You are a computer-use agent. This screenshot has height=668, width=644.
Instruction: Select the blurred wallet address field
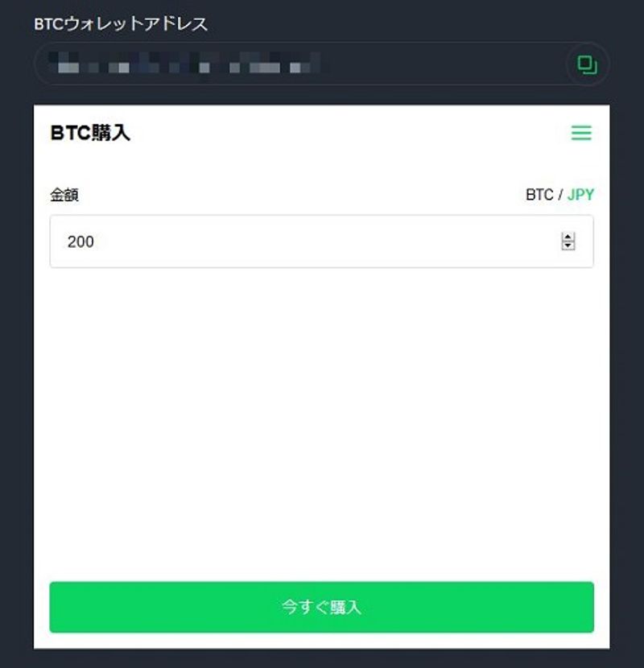[299, 64]
